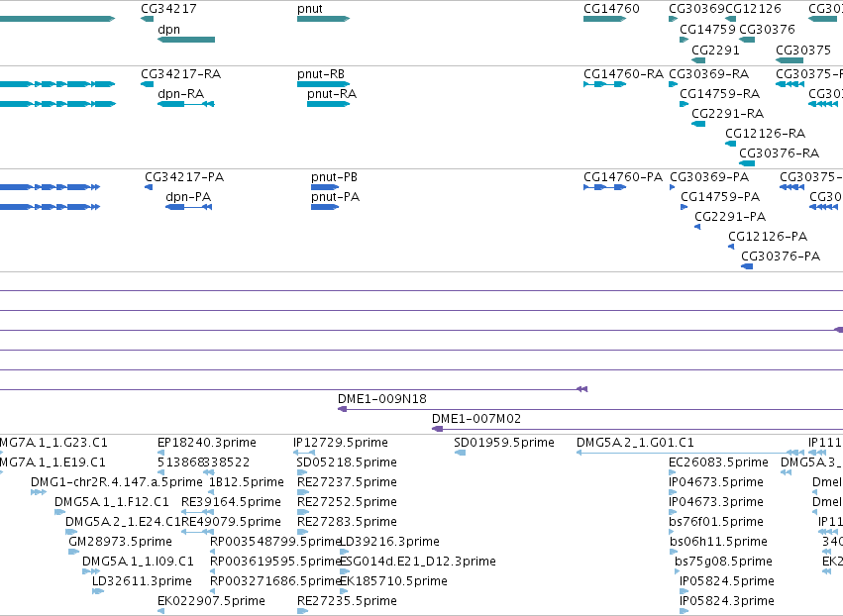The width and height of the screenshot is (843, 616).
Task: Open the bs75g08.5prime EST label
Action: [724, 563]
